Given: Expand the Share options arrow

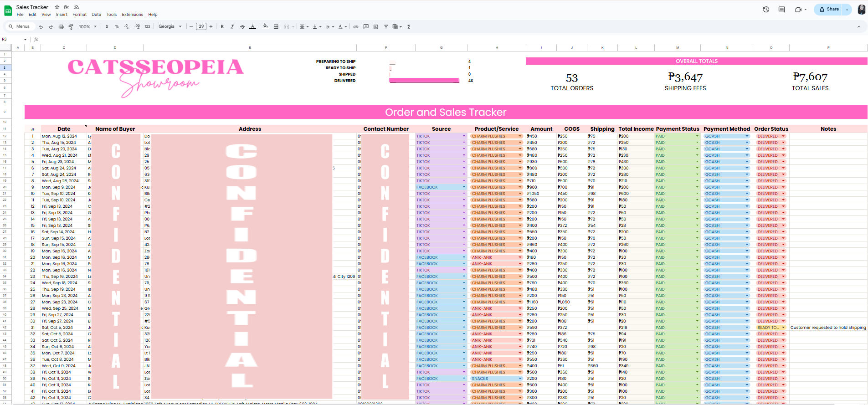Looking at the screenshot, I should pos(847,10).
